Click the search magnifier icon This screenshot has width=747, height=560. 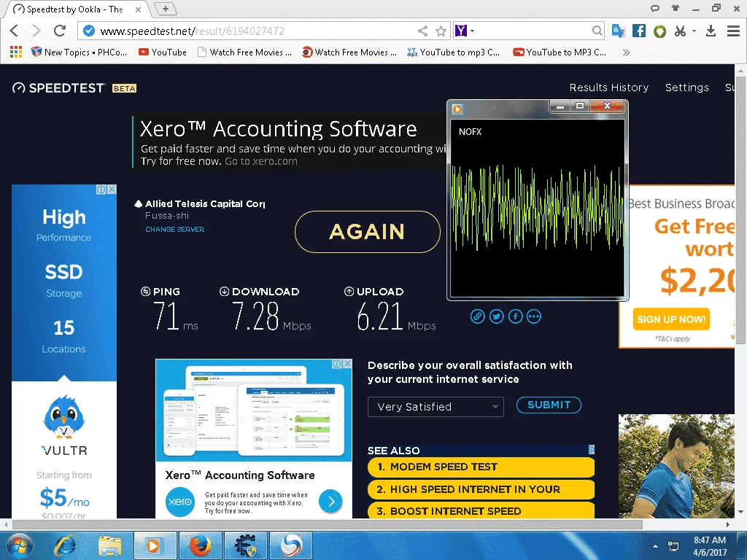(x=597, y=31)
